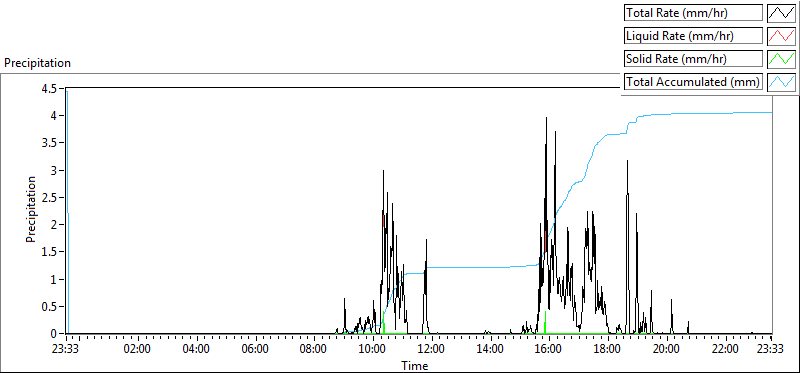
Task: Click the 08:00 time-axis label
Action: pyautogui.click(x=314, y=350)
